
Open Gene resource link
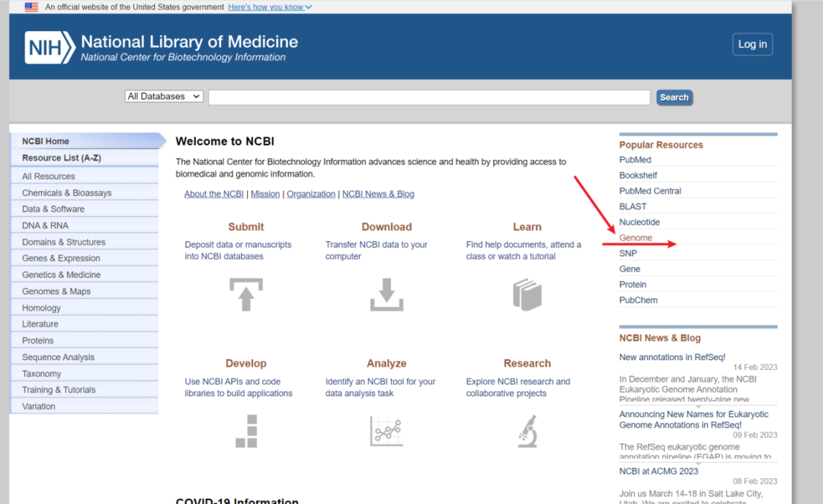[629, 269]
